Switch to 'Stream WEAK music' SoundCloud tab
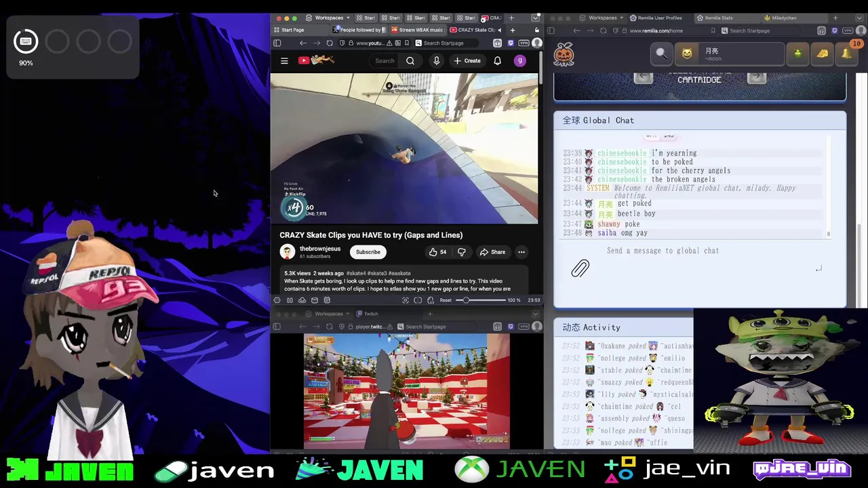 tap(418, 30)
